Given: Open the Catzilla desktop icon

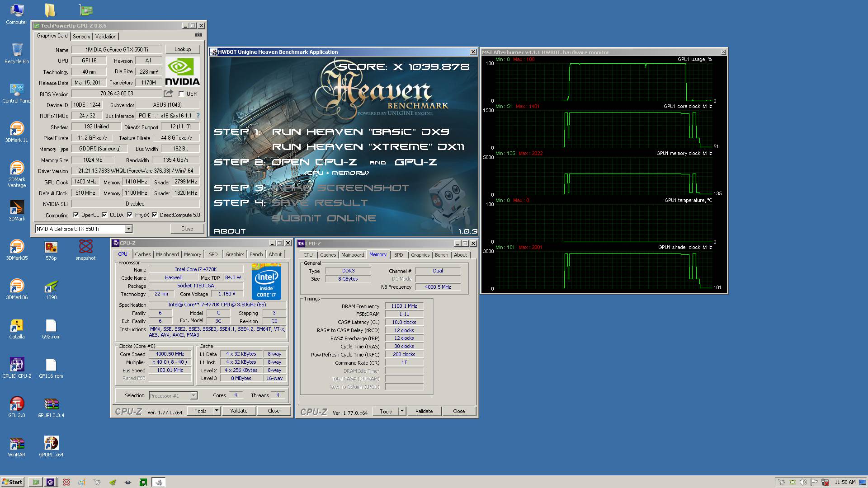Looking at the screenshot, I should (x=17, y=328).
